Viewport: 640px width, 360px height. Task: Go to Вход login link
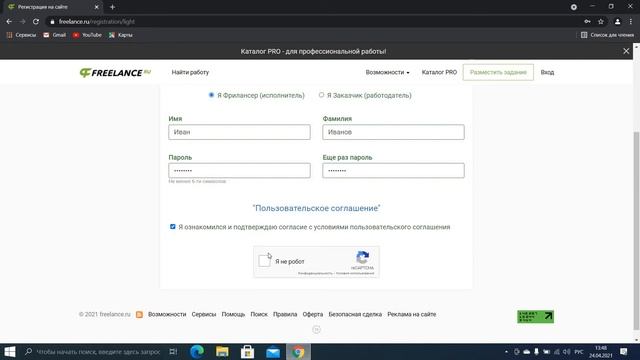coord(547,72)
